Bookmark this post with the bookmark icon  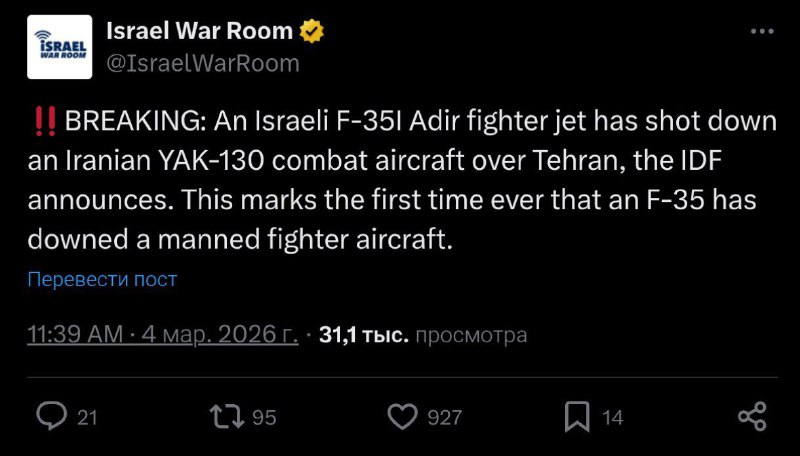pyautogui.click(x=577, y=416)
